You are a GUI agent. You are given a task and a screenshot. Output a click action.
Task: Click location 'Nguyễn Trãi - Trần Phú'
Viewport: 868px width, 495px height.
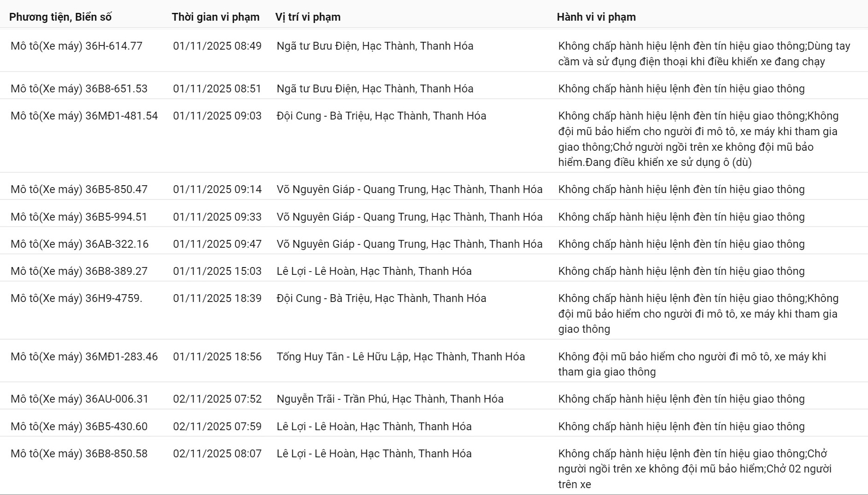[390, 399]
